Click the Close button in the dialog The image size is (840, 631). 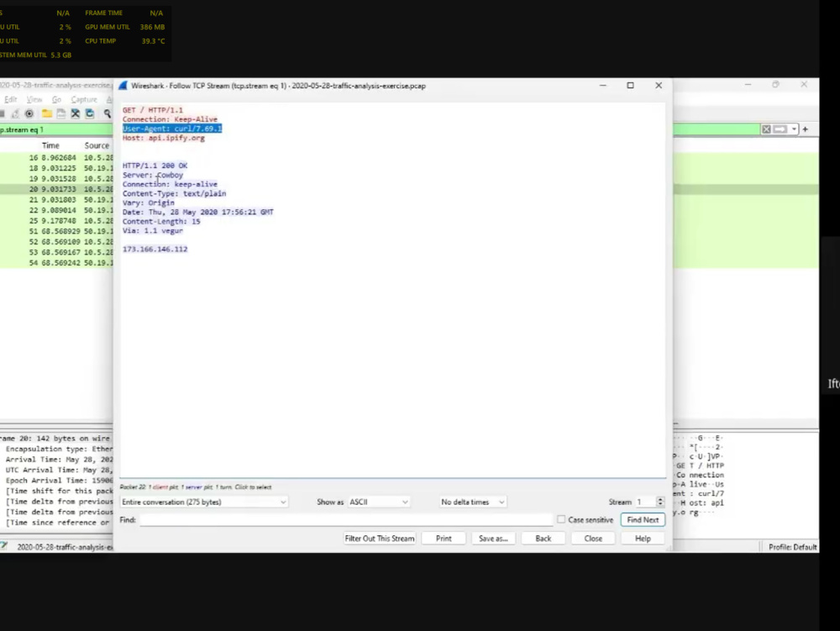click(593, 539)
